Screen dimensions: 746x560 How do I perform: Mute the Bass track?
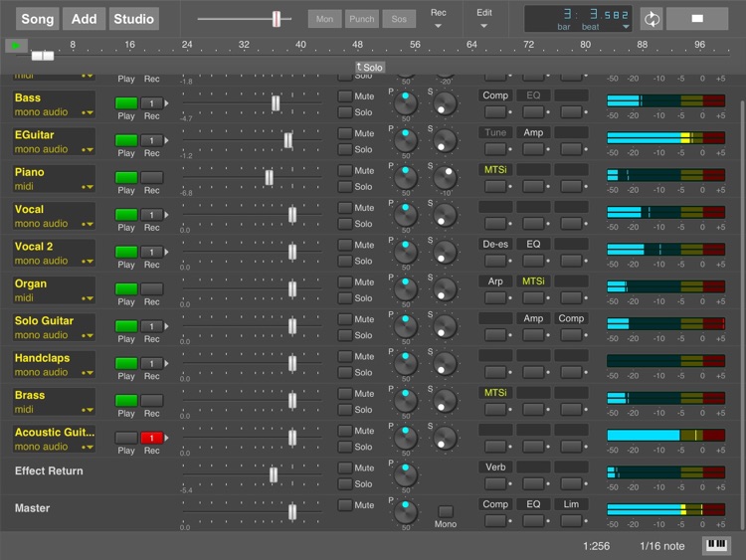(x=345, y=96)
